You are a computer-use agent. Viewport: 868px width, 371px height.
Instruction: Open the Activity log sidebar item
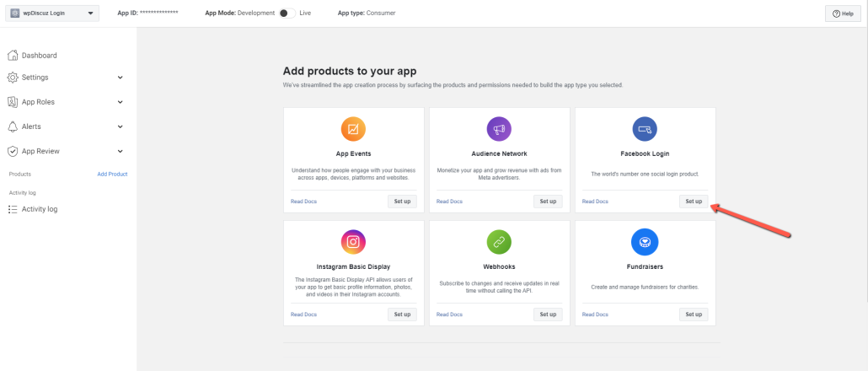coord(39,209)
